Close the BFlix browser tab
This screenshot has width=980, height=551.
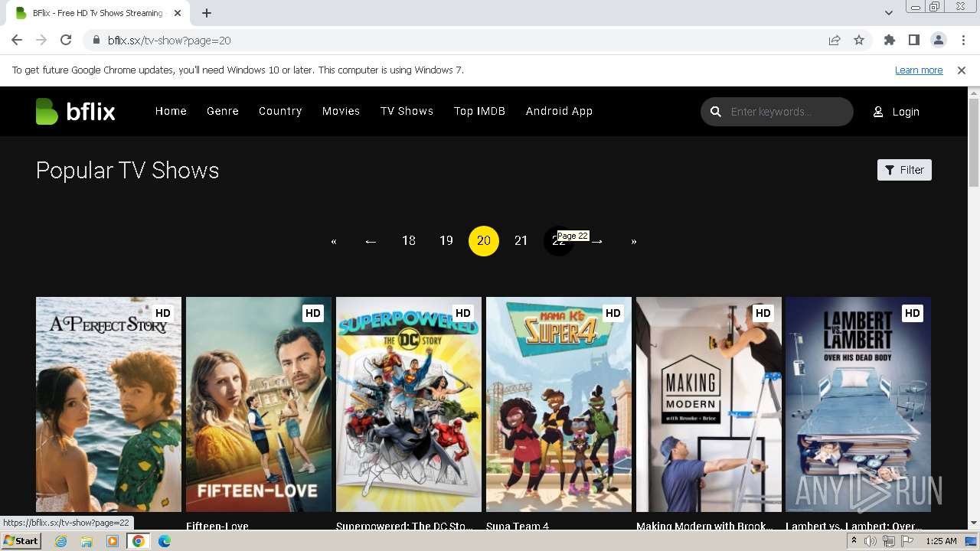coord(178,13)
